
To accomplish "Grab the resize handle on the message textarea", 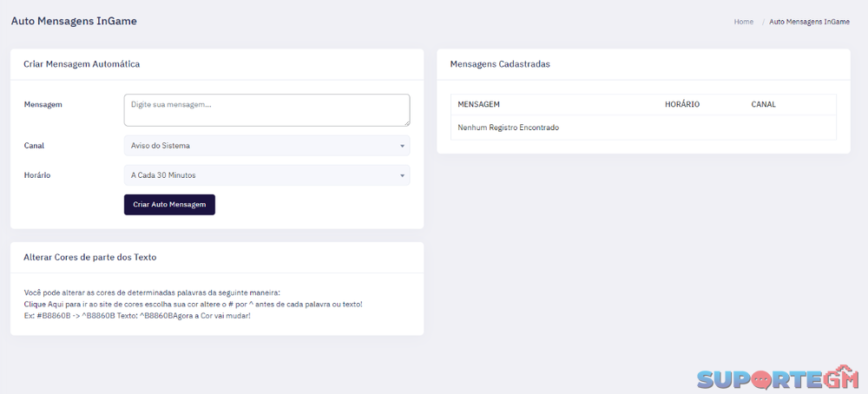I will click(x=406, y=122).
